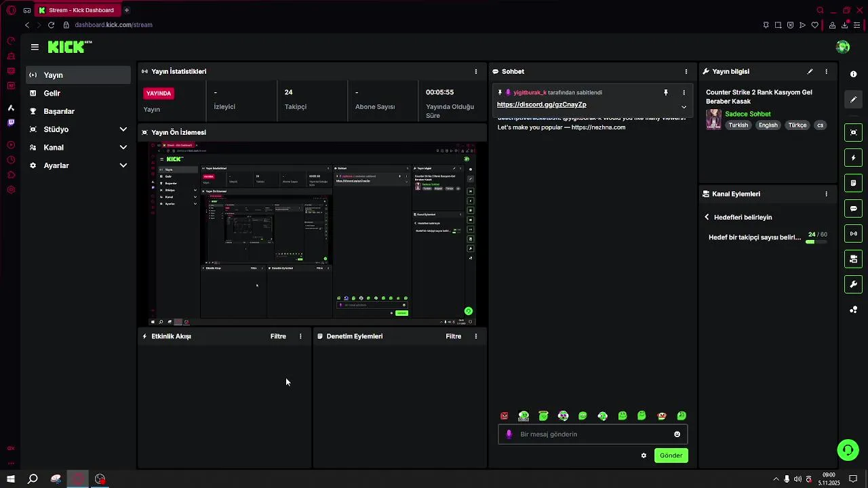Insert the red angry emote
The image size is (868, 488).
point(504,415)
